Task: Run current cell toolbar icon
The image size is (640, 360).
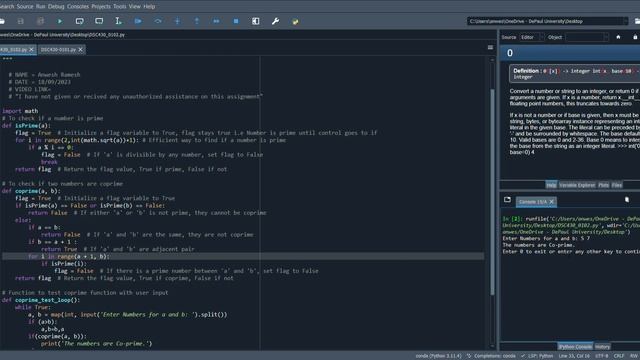Action: pos(80,21)
